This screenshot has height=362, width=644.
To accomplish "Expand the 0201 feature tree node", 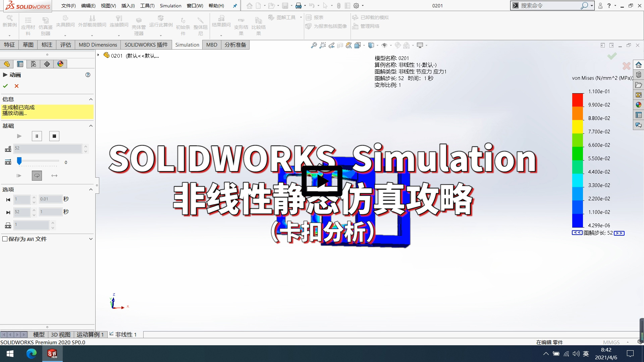I will click(98, 55).
